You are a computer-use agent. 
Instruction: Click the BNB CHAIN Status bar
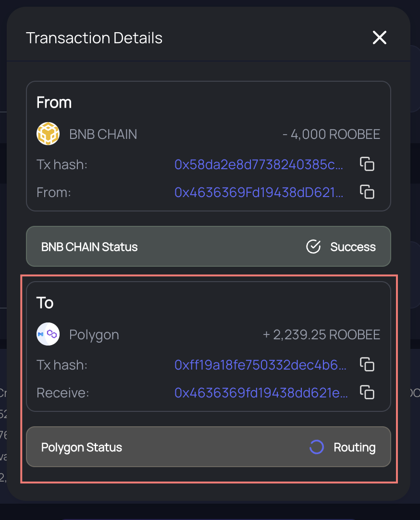[209, 247]
